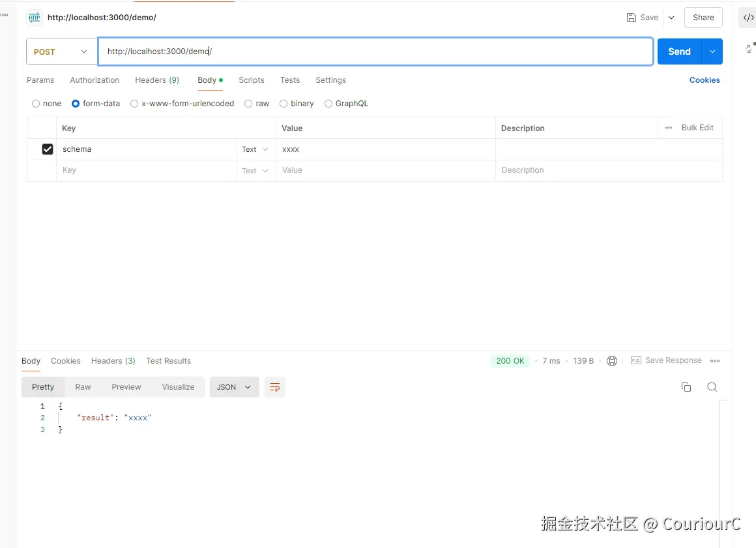
Task: Click the Save button label
Action: [x=649, y=18]
